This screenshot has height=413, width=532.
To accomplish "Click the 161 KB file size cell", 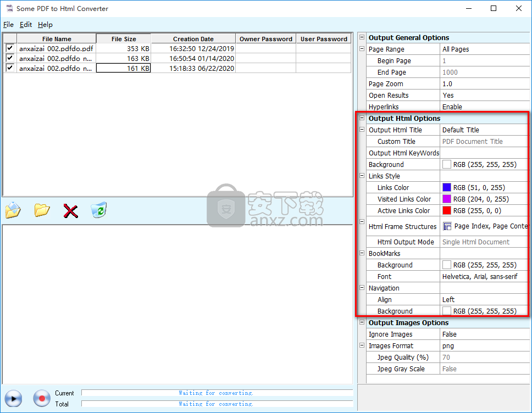I will pyautogui.click(x=124, y=68).
